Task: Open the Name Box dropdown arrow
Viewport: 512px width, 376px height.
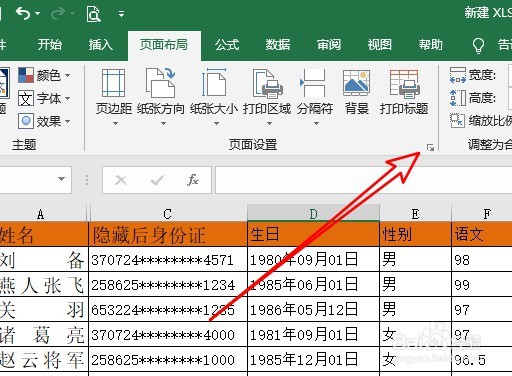Action: pyautogui.click(x=61, y=179)
